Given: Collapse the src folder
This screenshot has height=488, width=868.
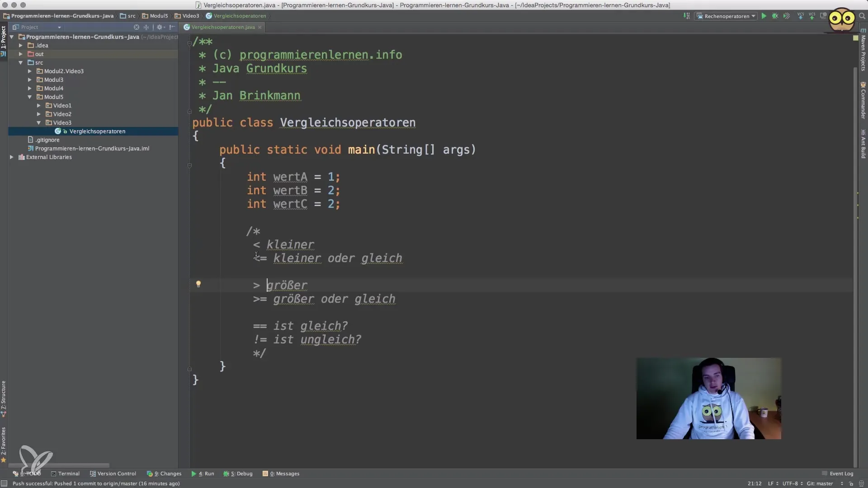Looking at the screenshot, I should (x=21, y=63).
